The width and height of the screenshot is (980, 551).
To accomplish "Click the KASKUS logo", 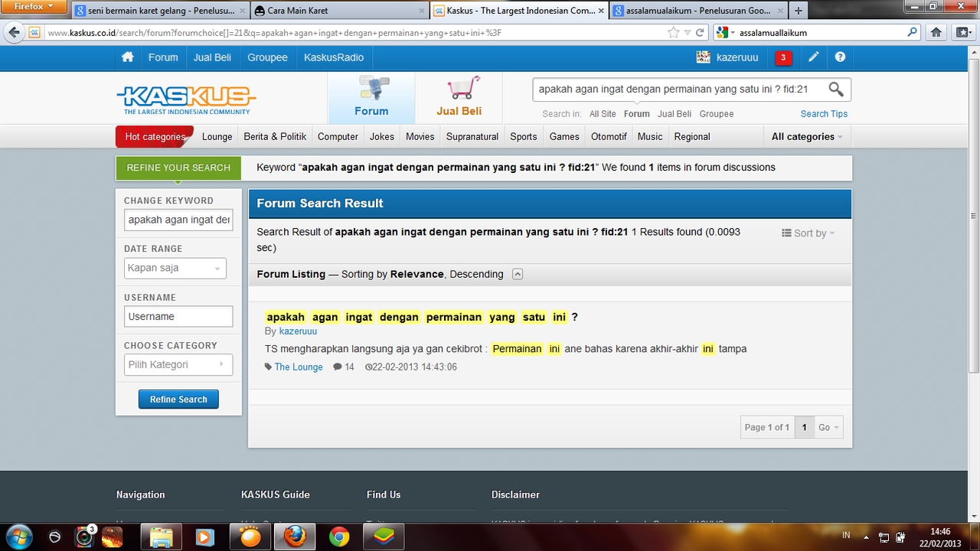I will [x=186, y=99].
